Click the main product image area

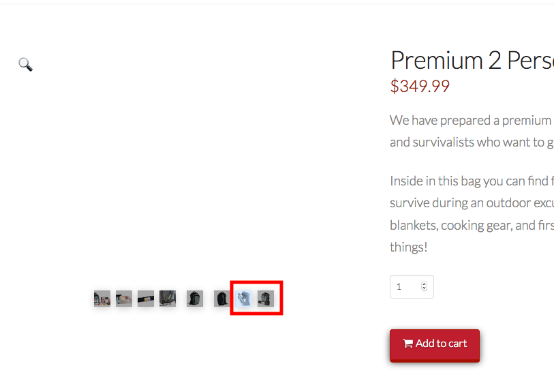tap(184, 159)
